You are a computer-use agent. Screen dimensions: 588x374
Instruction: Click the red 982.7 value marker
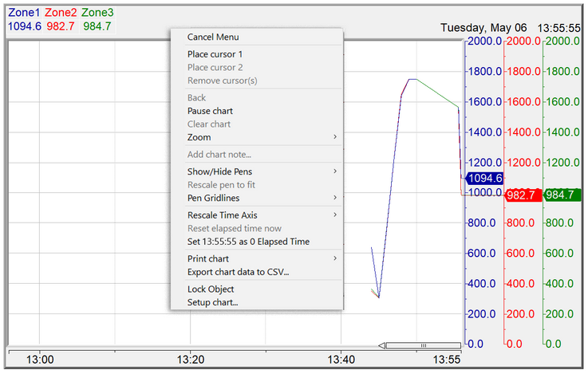pyautogui.click(x=524, y=195)
